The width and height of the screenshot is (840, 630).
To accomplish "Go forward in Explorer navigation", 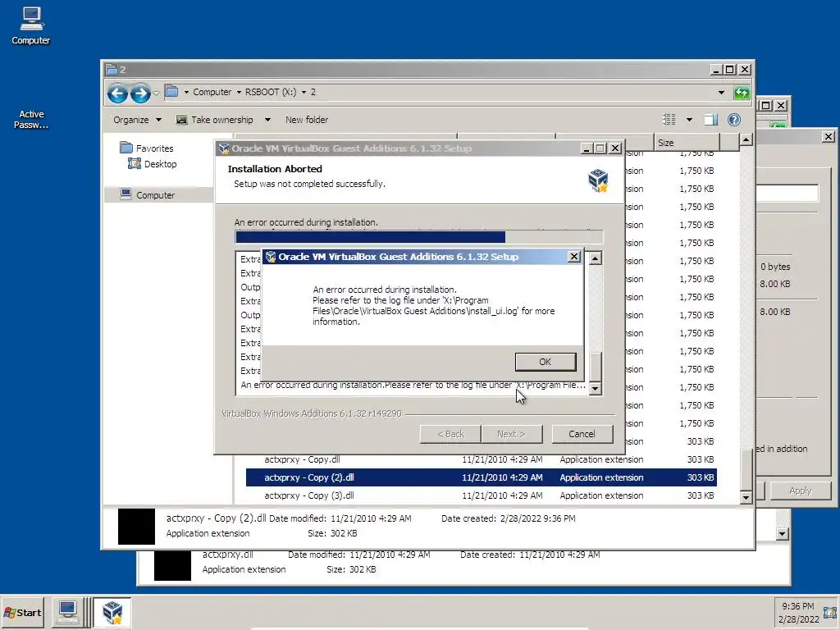I will click(x=140, y=94).
